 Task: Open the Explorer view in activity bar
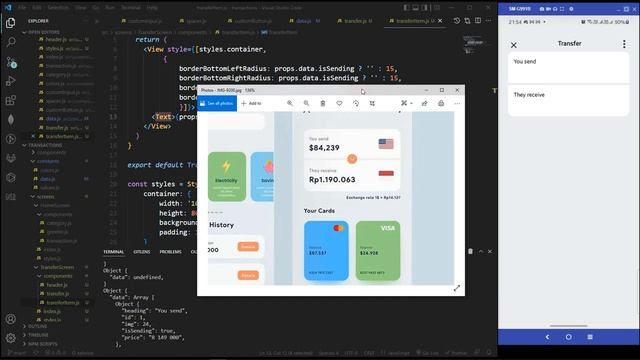coord(11,23)
